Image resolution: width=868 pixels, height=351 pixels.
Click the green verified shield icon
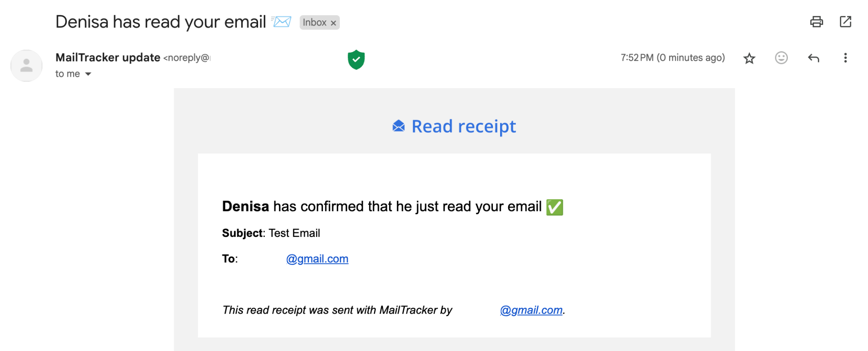click(x=356, y=59)
